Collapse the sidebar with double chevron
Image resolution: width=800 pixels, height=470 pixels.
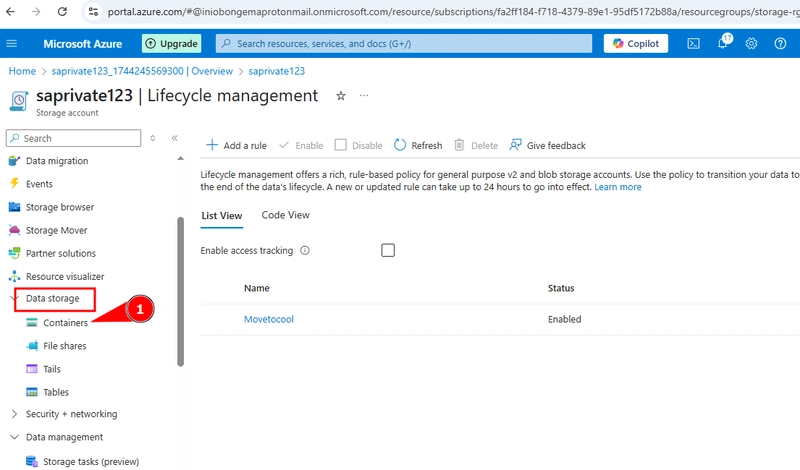tap(174, 138)
